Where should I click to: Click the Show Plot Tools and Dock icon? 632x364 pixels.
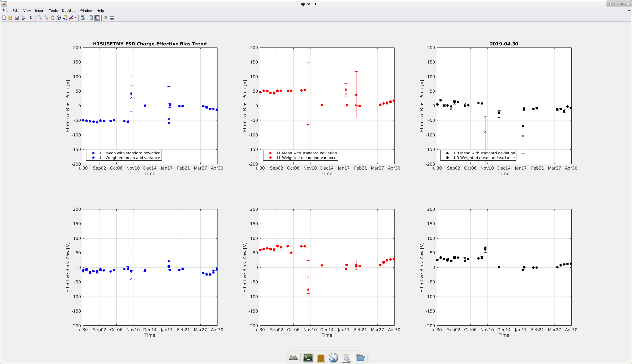(x=112, y=18)
